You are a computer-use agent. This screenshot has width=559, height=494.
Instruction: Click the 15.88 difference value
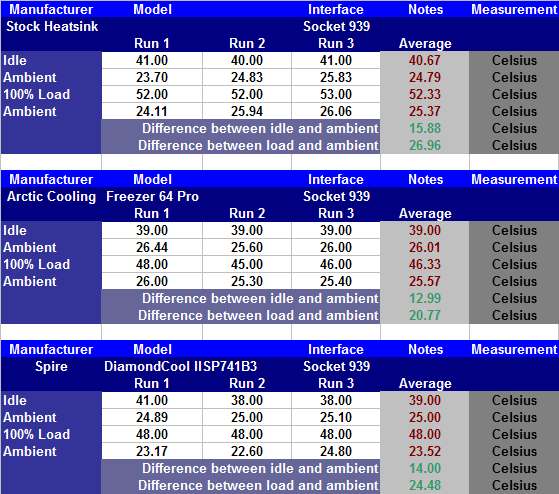pyautogui.click(x=425, y=128)
